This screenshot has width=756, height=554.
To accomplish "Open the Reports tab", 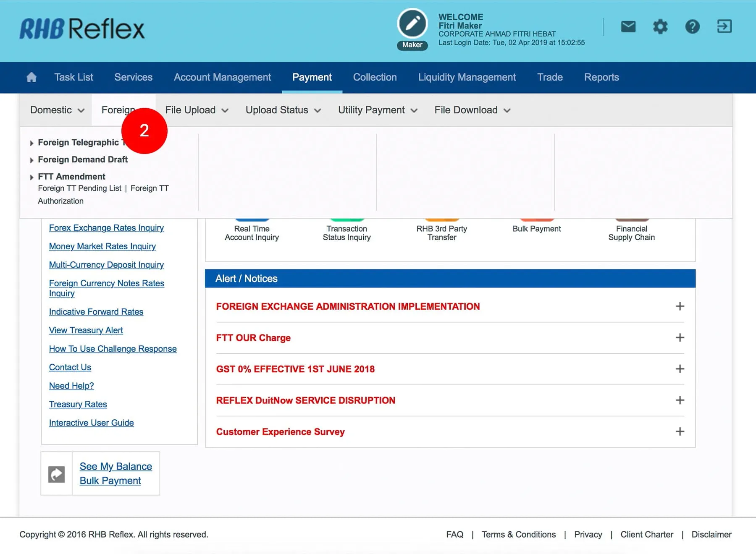I will tap(601, 77).
